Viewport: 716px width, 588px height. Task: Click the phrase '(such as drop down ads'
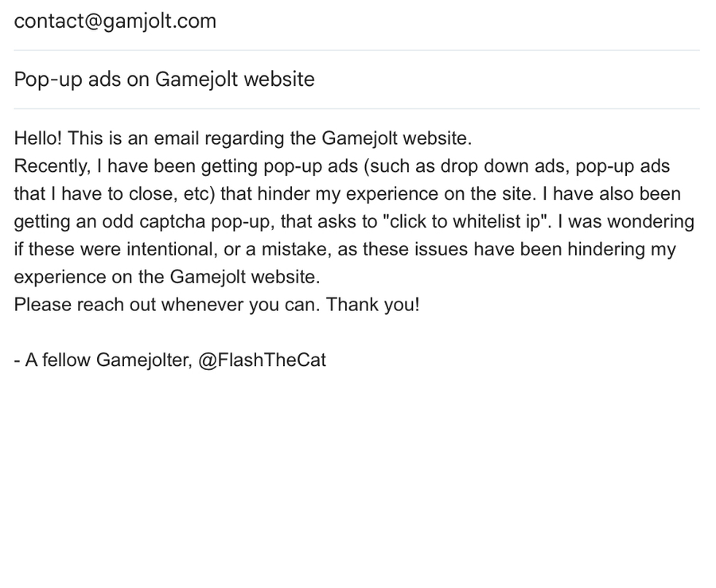point(466,166)
